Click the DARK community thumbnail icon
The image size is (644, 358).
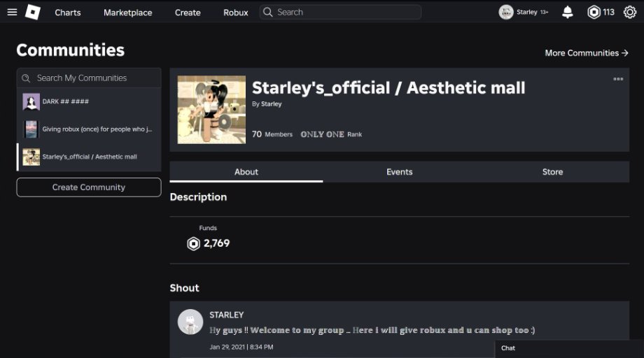(31, 101)
